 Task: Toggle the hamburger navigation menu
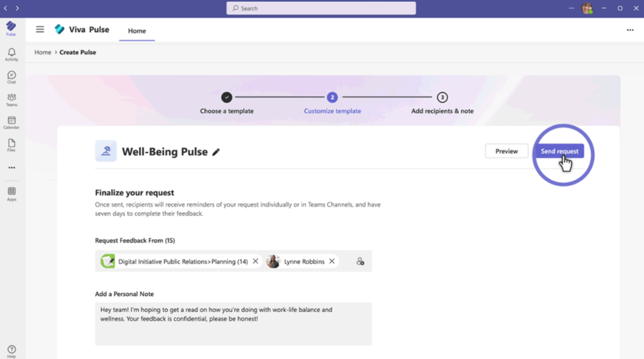click(x=40, y=30)
